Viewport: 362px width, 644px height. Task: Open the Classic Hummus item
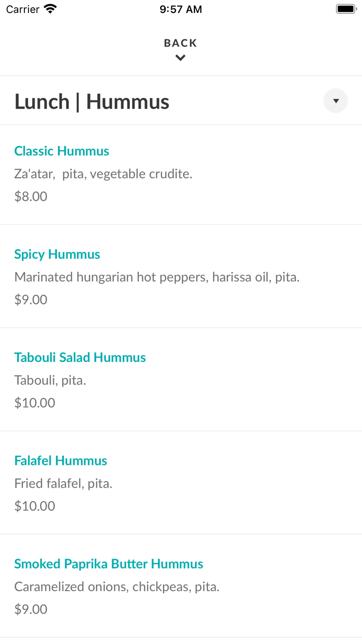62,151
